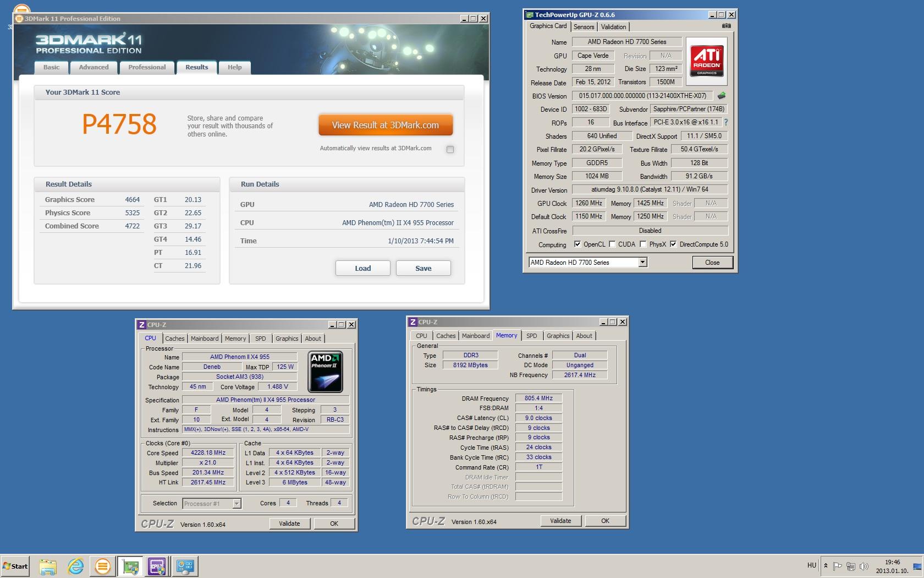This screenshot has width=924, height=578.
Task: Select the Results tab in 3DMark
Action: (x=196, y=67)
